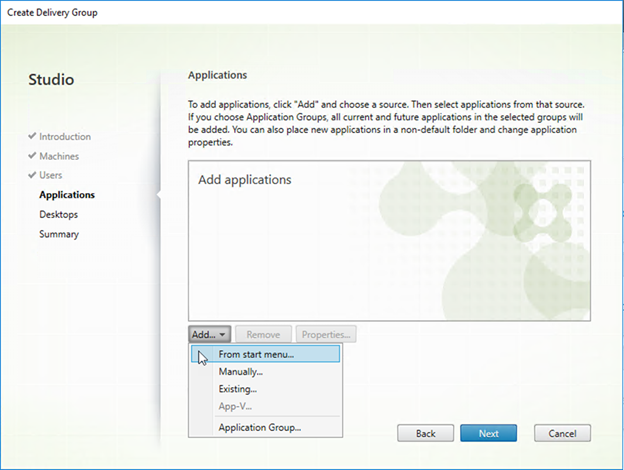The height and width of the screenshot is (470, 624).
Task: Click the 'Add applications' list heading
Action: click(245, 180)
